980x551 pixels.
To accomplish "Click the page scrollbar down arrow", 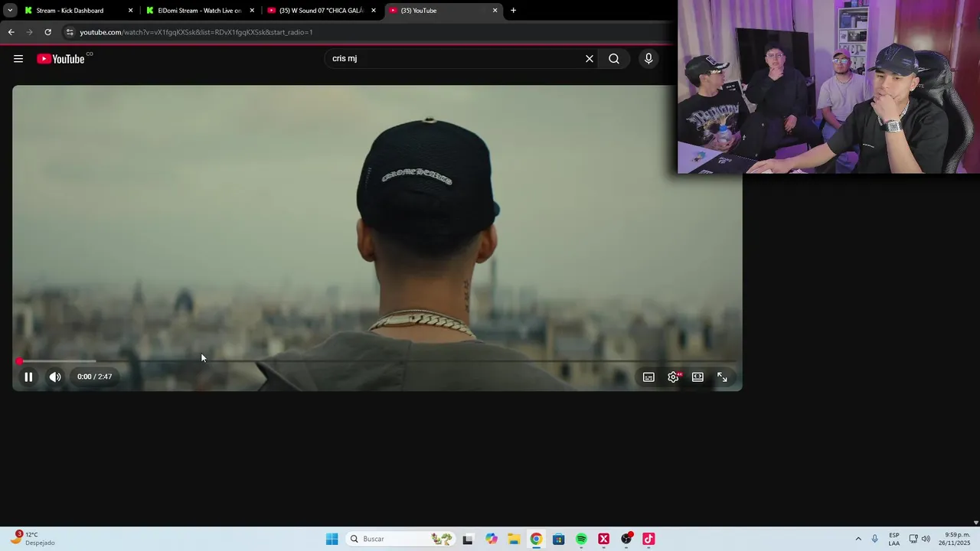I will 975,523.
